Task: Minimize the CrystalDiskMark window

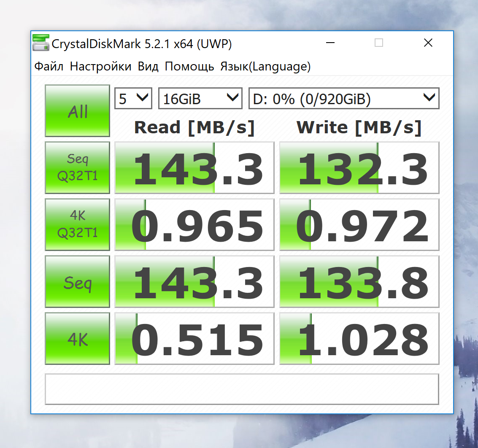Action: click(x=330, y=43)
